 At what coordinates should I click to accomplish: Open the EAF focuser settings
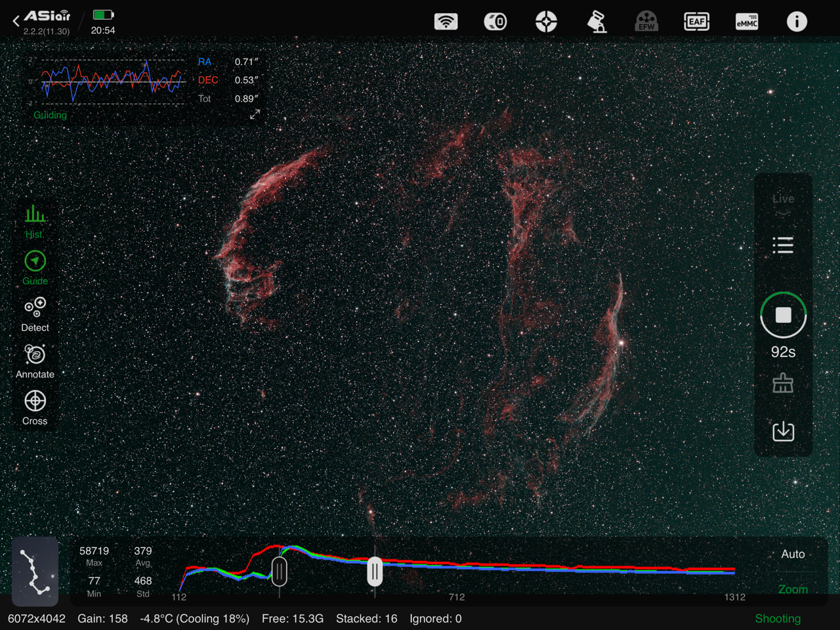(x=696, y=22)
